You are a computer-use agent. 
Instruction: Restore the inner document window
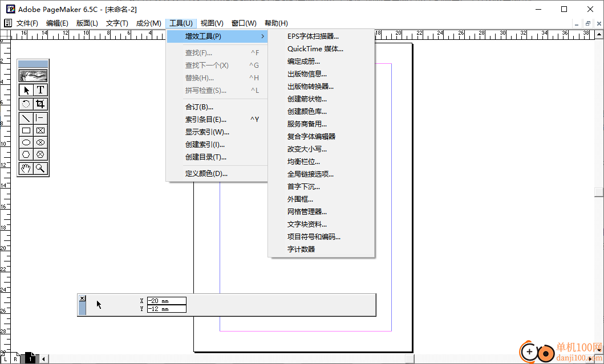pos(588,23)
